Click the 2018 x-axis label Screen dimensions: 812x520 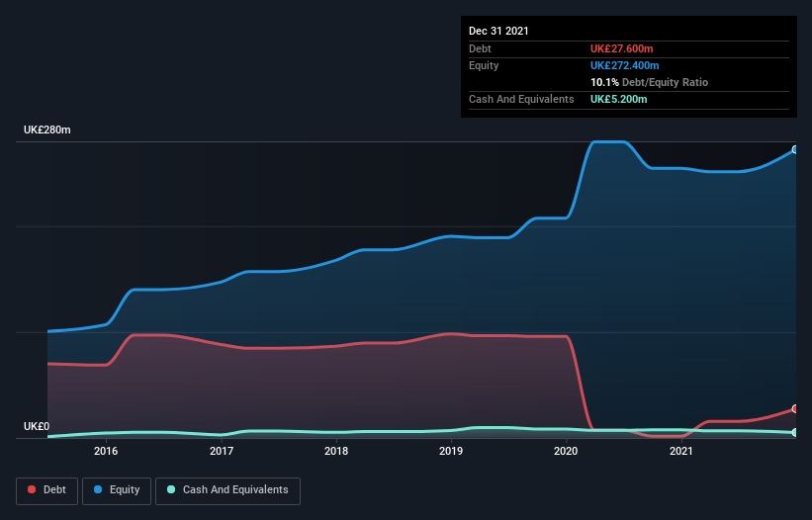(336, 451)
